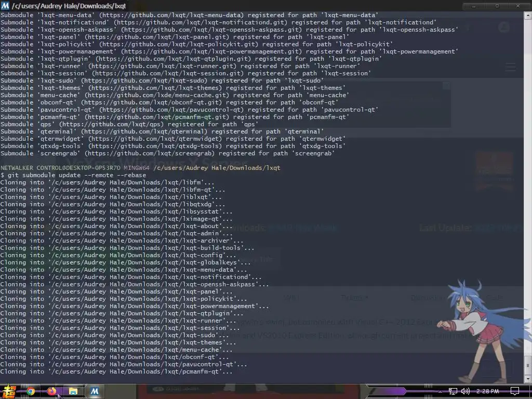Select the MSYS2 terminal taskbar button
Screen dimensions: 532x399
point(95,392)
